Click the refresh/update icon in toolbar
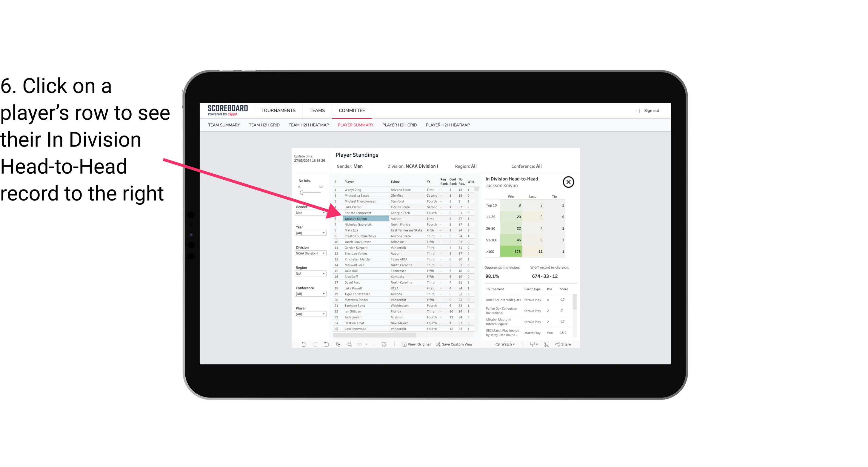This screenshot has height=467, width=868. (385, 346)
